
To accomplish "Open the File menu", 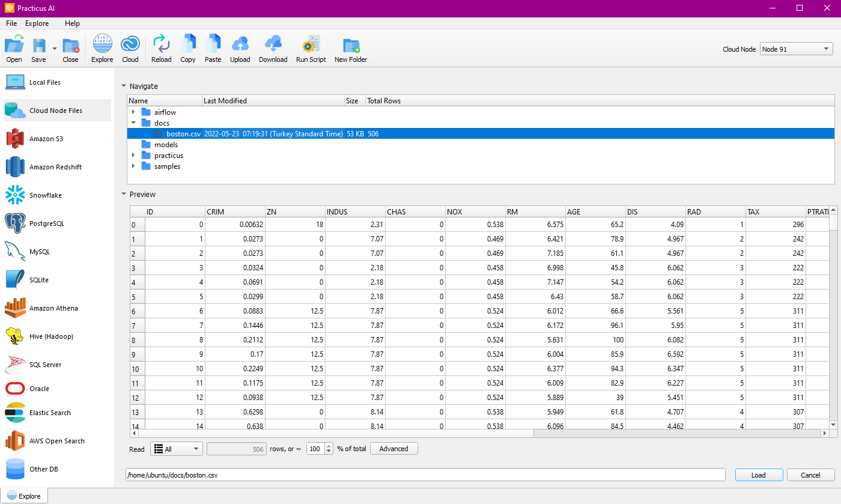I will click(x=11, y=23).
